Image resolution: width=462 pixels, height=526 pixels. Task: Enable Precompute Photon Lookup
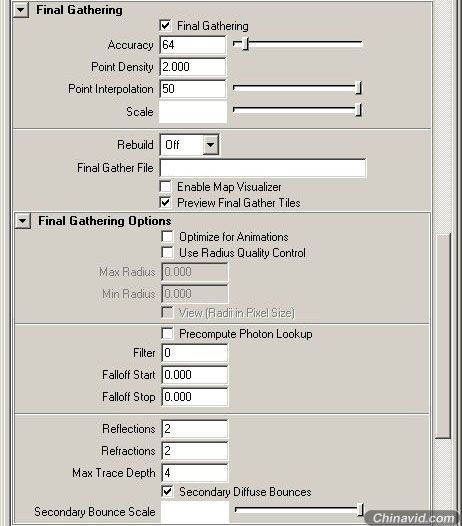click(x=167, y=333)
